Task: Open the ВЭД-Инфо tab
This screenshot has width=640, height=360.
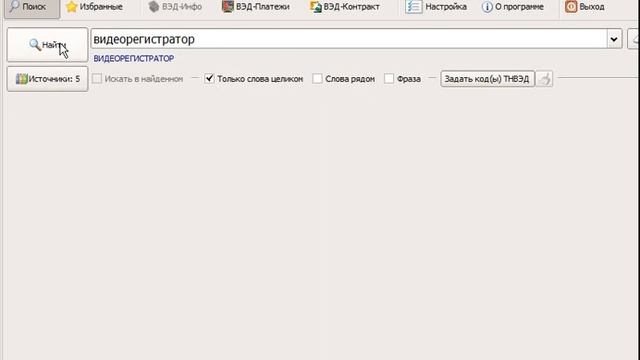Action: [x=175, y=7]
